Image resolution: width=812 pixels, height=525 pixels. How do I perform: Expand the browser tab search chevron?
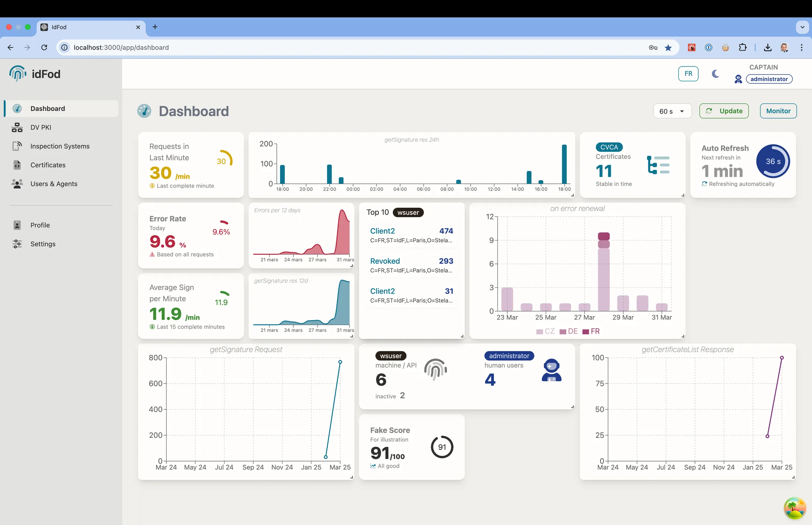tap(802, 27)
